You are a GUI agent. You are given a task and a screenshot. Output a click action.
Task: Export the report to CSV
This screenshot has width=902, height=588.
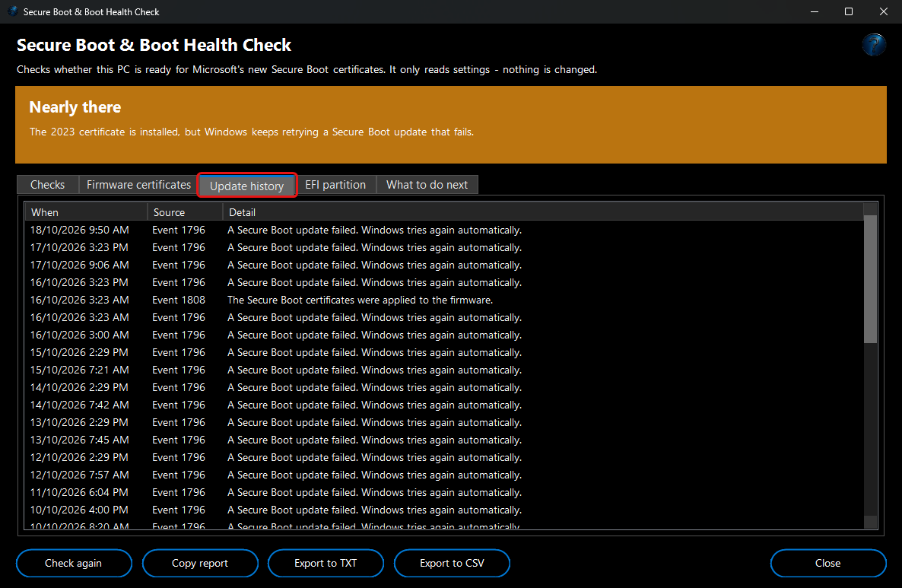452,563
